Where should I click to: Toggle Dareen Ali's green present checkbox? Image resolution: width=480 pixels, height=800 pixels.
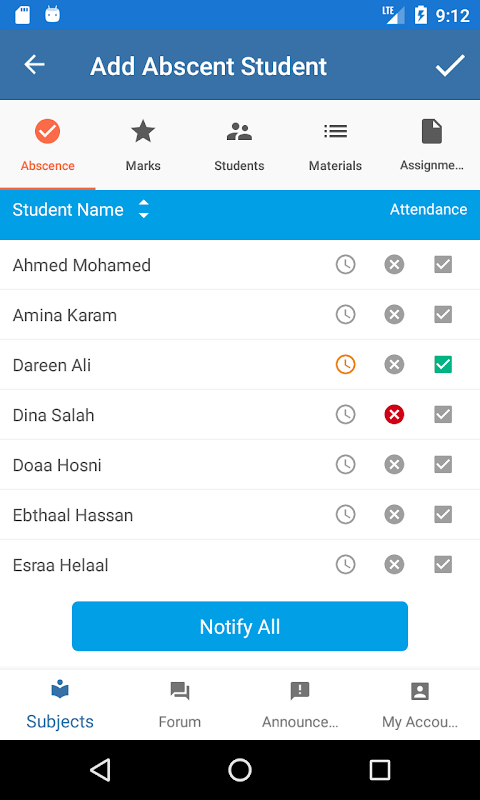(x=443, y=365)
